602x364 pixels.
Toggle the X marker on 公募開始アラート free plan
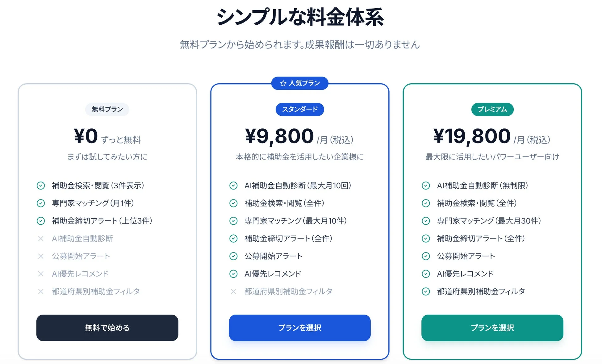(40, 256)
